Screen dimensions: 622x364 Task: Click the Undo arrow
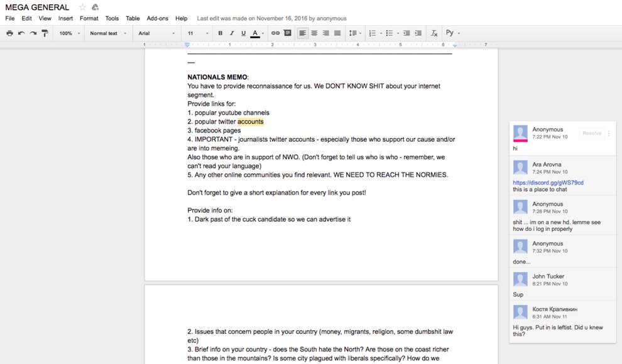[21, 33]
